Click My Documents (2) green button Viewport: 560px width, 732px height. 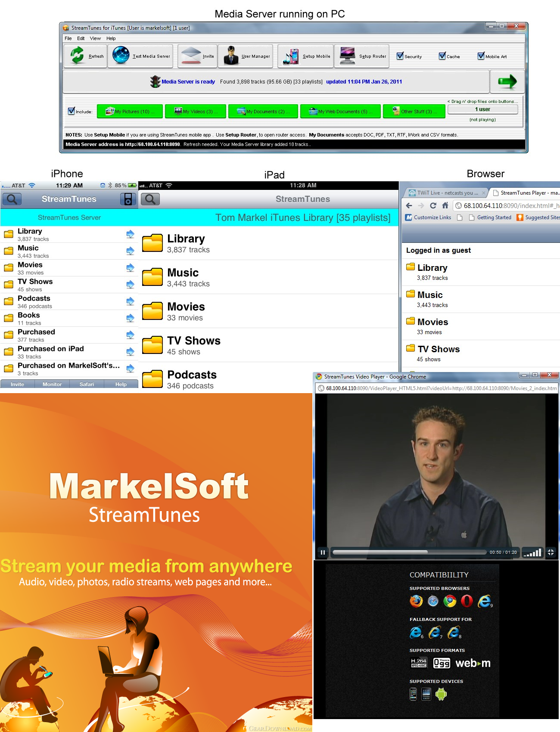point(263,111)
